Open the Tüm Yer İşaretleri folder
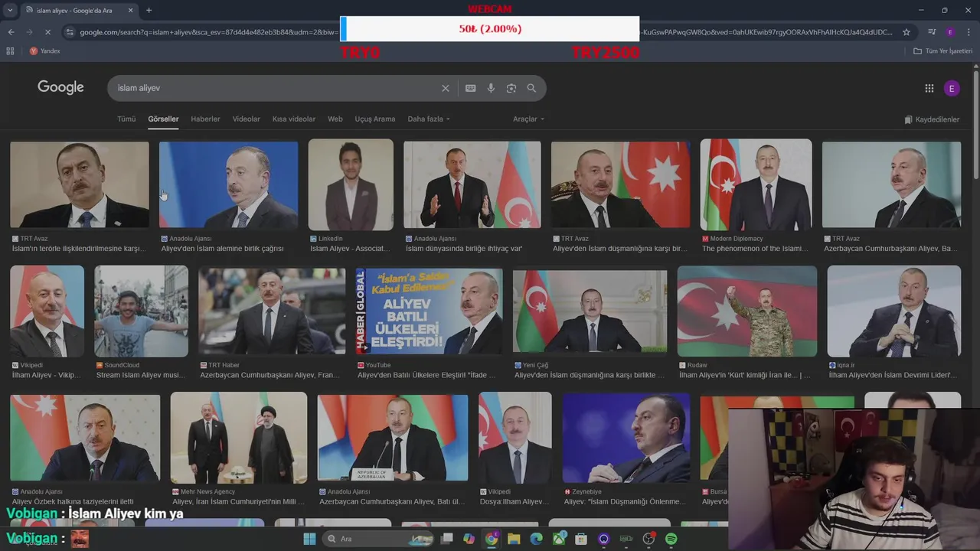Screen dimensions: 980x551 coord(942,51)
